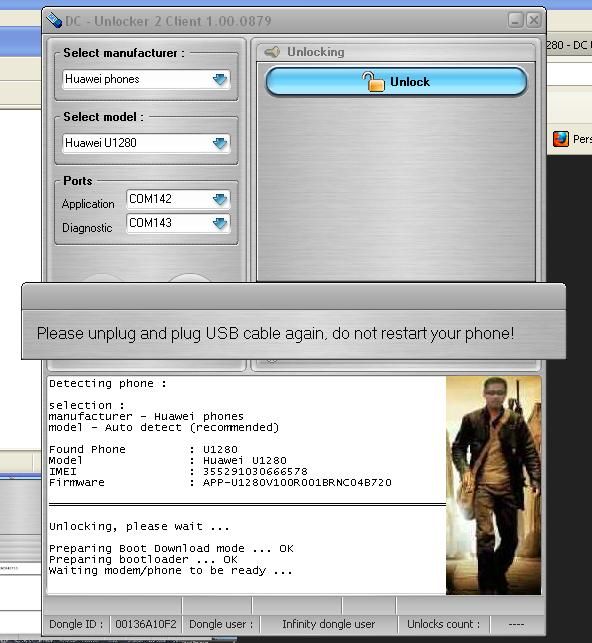Click the DC-Unlocker title bar app icon

(54, 20)
